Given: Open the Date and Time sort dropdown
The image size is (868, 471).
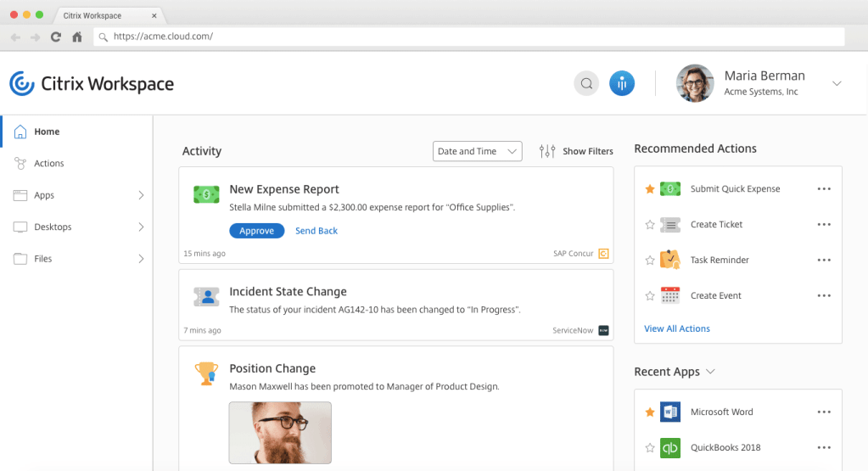Looking at the screenshot, I should (x=478, y=151).
